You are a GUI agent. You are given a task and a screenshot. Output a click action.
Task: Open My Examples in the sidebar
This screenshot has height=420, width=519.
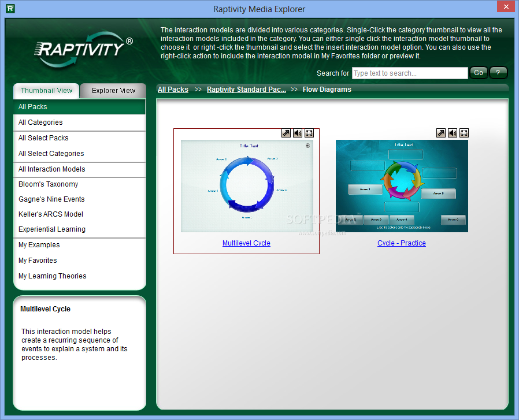tap(79, 245)
